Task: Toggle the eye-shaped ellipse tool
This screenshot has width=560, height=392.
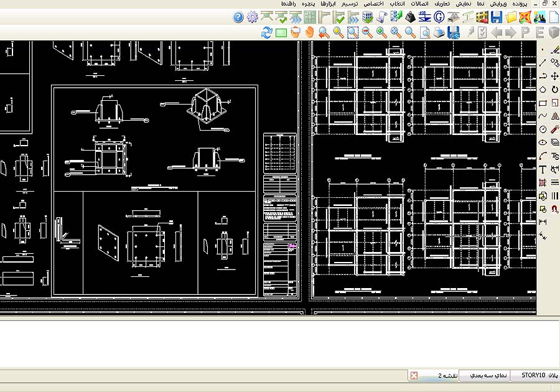Action: tap(543, 142)
